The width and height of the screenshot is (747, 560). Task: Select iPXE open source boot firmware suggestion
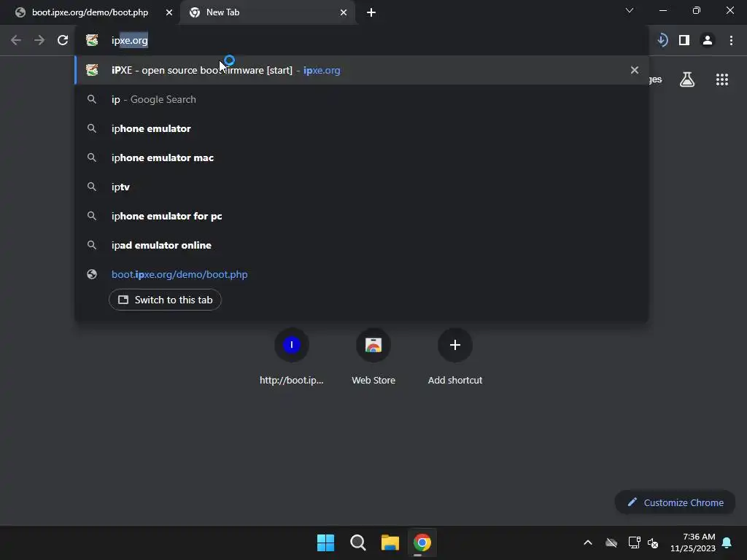tap(362, 70)
